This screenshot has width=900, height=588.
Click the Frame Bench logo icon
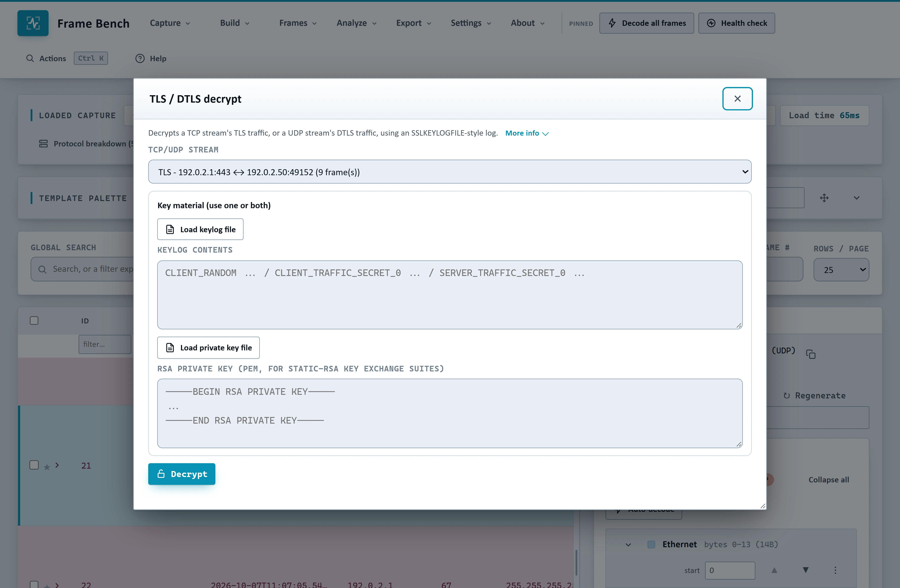(x=33, y=23)
